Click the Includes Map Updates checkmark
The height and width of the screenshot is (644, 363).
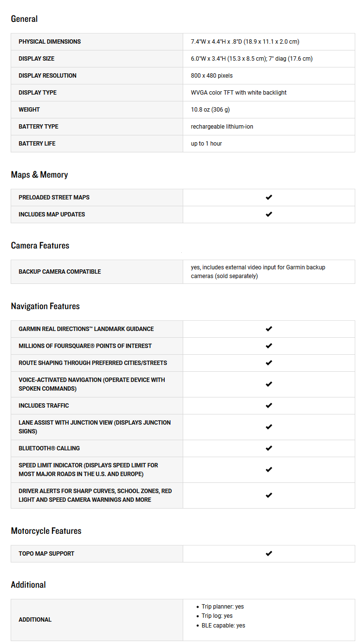click(269, 215)
